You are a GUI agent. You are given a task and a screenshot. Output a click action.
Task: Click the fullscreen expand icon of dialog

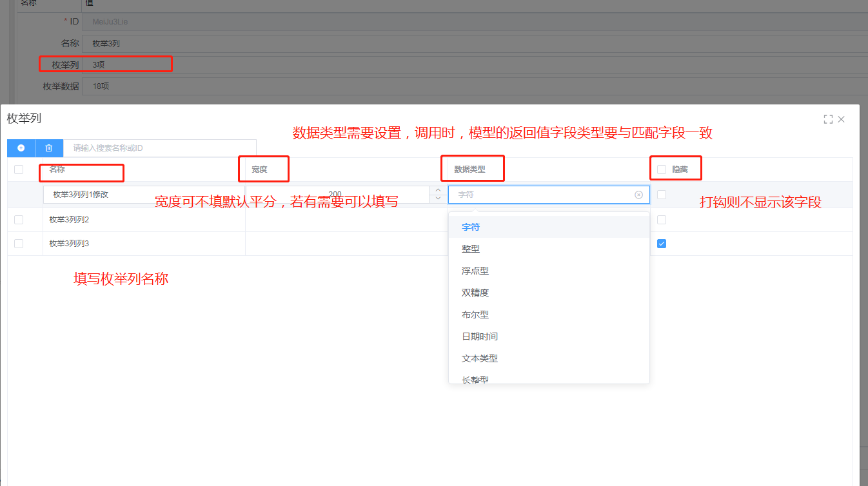pyautogui.click(x=828, y=119)
